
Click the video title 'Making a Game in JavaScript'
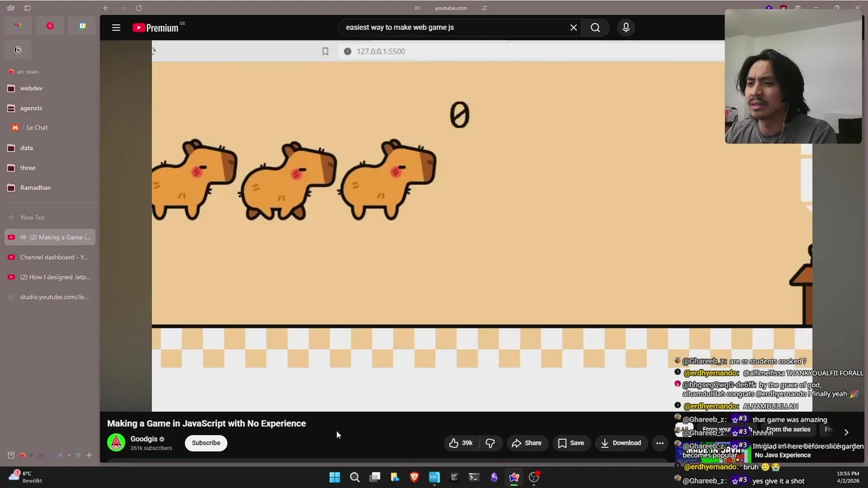pyautogui.click(x=206, y=424)
